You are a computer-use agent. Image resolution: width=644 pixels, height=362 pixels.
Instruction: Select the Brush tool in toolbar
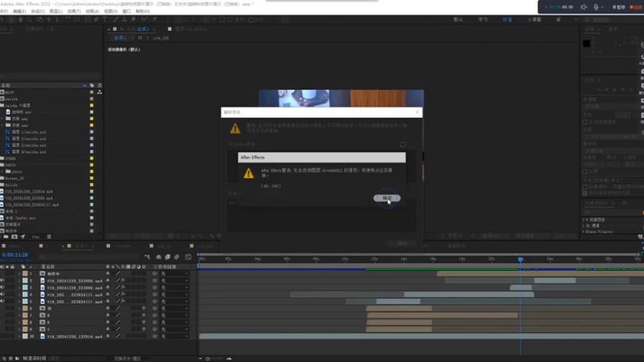115,20
